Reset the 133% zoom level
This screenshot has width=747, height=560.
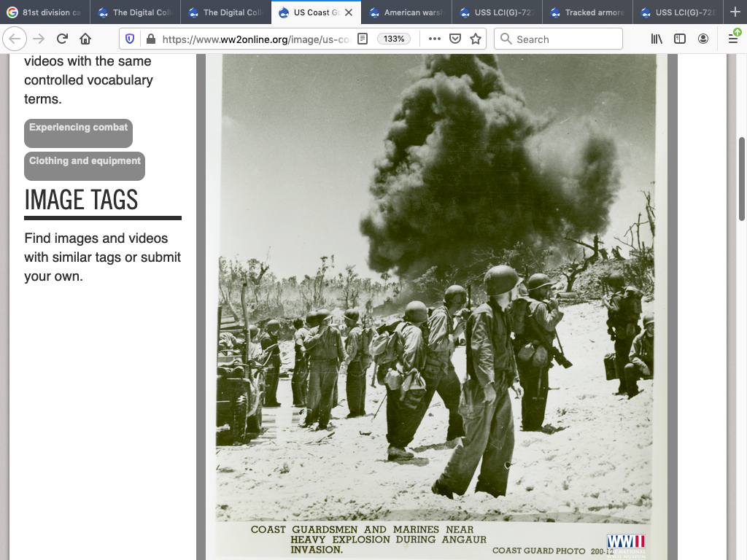[394, 39]
